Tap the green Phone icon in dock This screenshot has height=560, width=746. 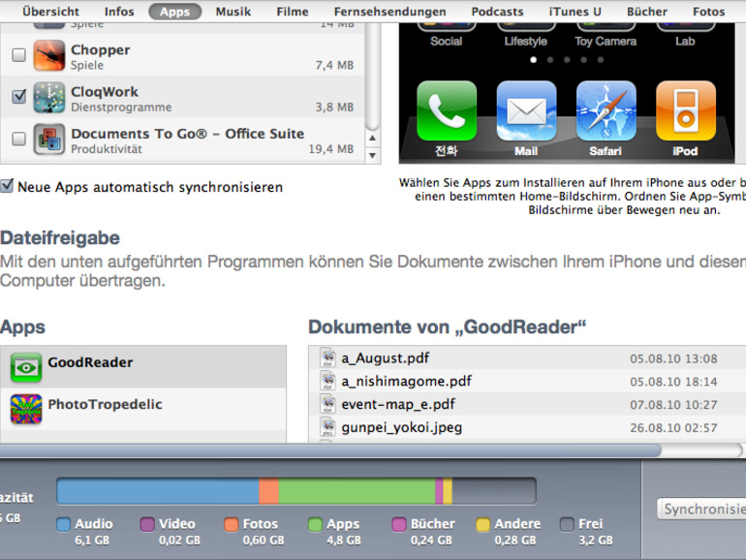click(447, 110)
